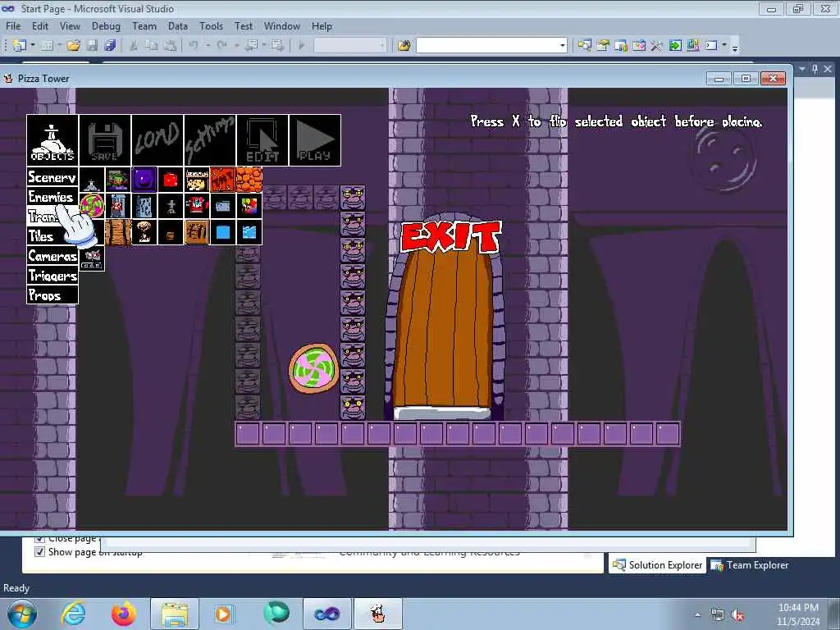Expand the Undo history dropdown arrow

click(208, 46)
